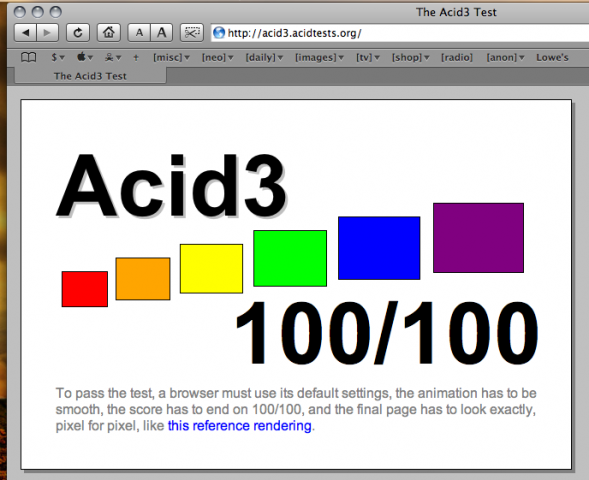Zoom window with third traffic light button
This screenshot has width=589, height=480.
coord(56,12)
